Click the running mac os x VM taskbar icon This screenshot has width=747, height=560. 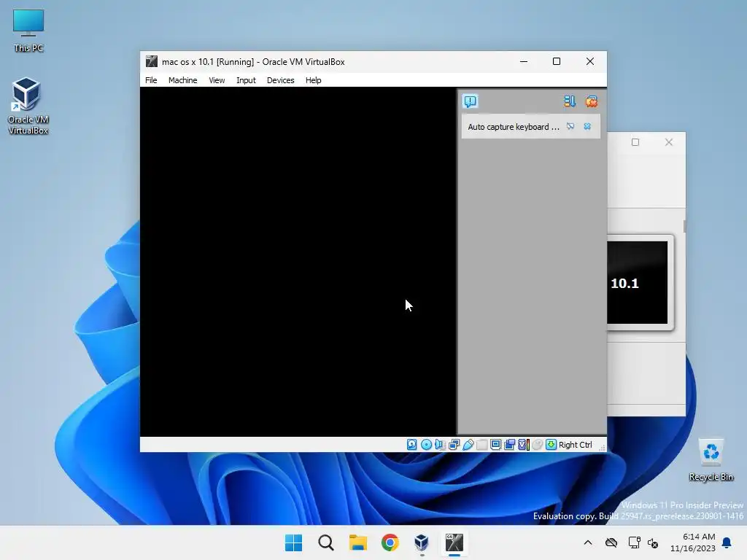pos(454,542)
